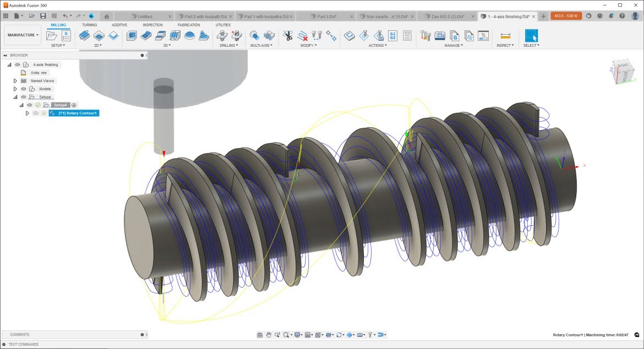
Task: Open the Setup Sheet icon
Action: click(407, 36)
